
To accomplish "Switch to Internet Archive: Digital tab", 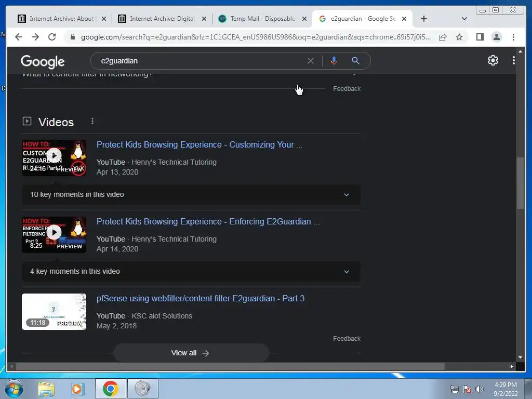I will click(x=162, y=19).
